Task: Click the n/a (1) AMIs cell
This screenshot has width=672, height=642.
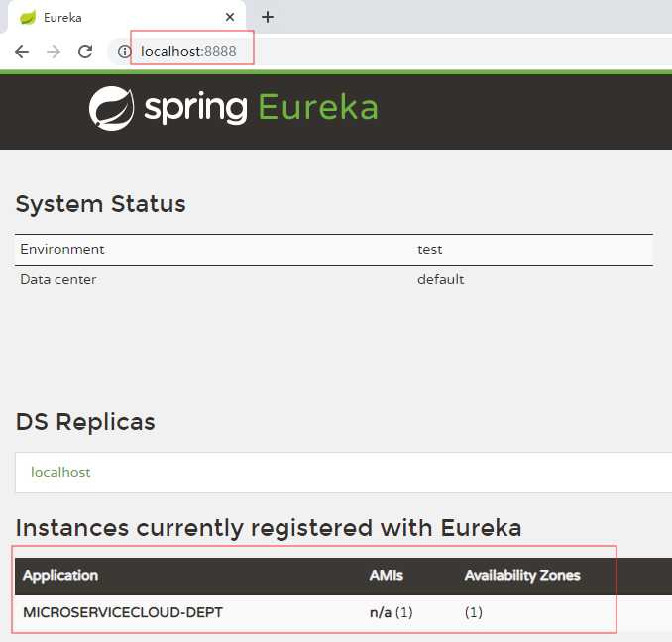Action: [392, 613]
